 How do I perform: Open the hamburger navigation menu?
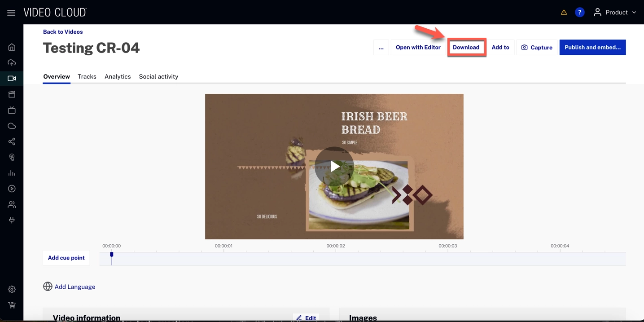point(11,13)
